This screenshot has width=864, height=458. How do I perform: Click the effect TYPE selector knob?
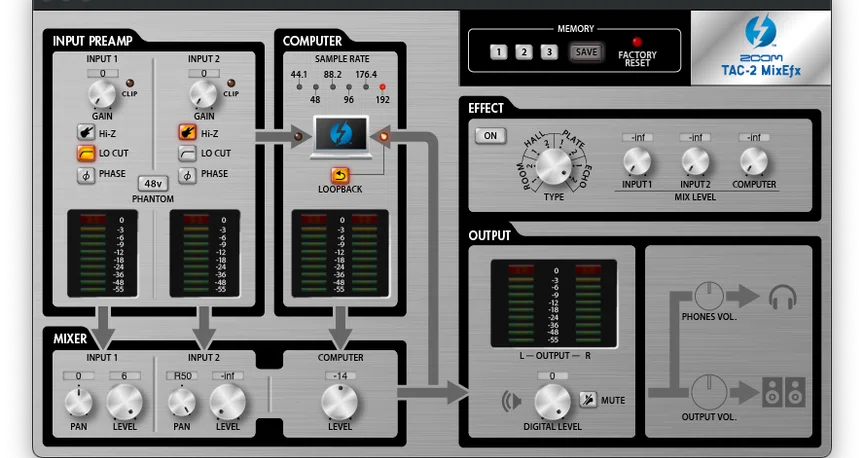tap(554, 166)
